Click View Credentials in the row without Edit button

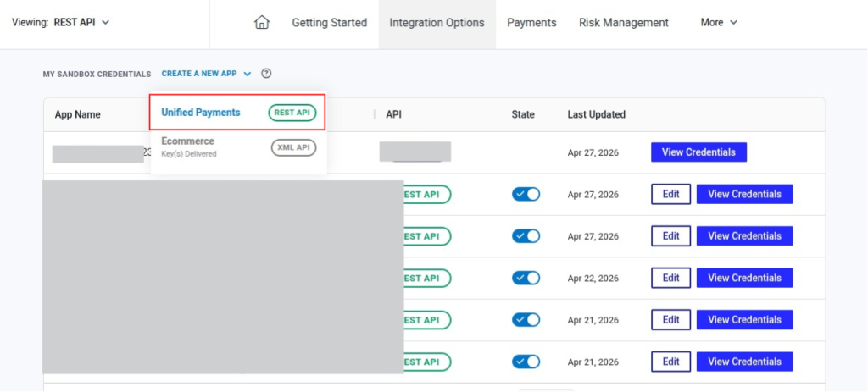tap(698, 152)
